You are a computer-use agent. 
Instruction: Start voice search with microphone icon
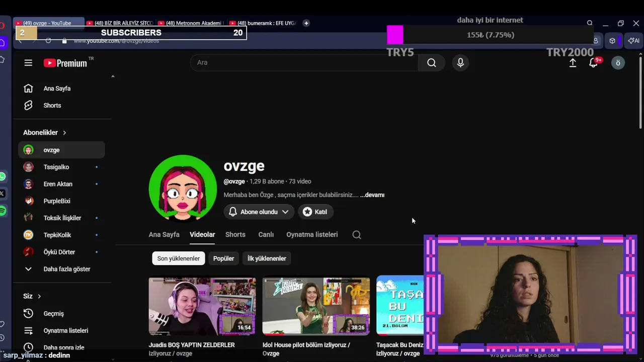pos(460,63)
